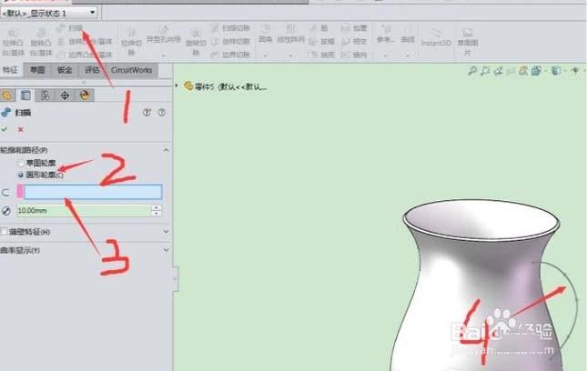Select the Draft (拔模) tool
588x371 pixels.
(321, 42)
